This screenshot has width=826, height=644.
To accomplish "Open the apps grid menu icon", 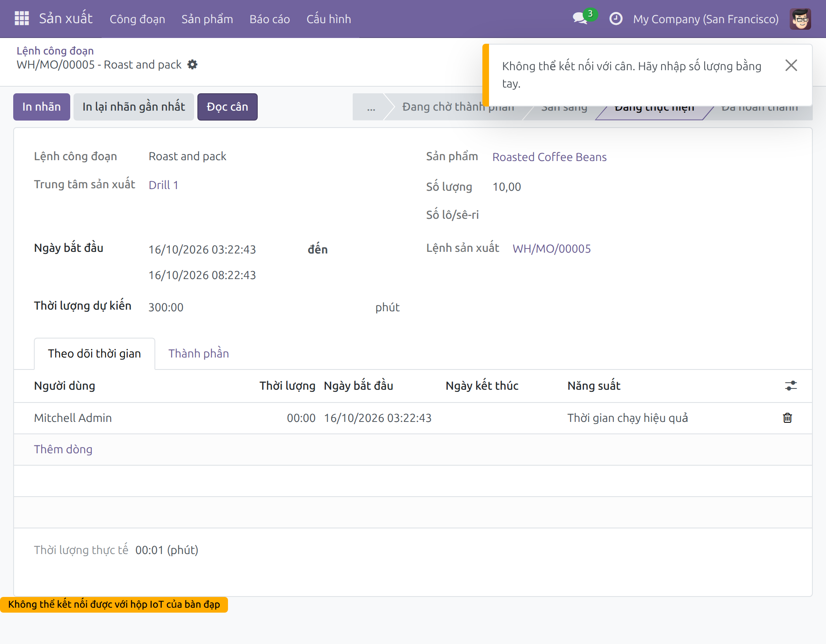I will tap(21, 19).
